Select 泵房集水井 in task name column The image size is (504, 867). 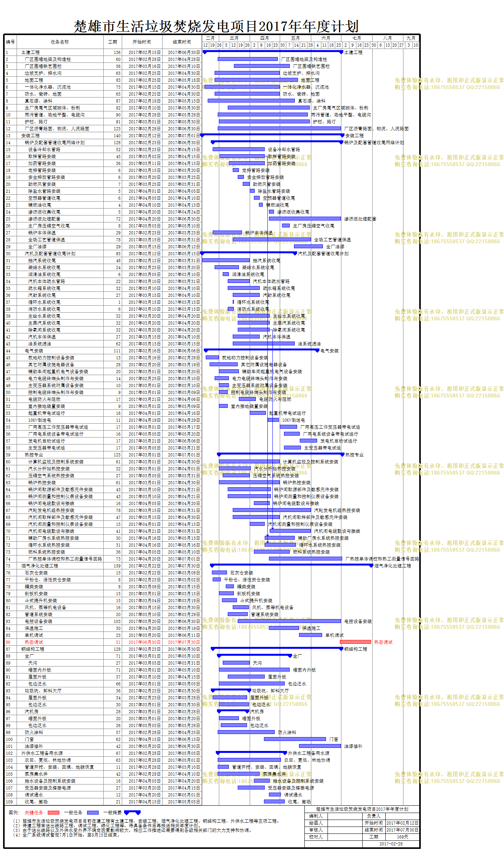36,774
